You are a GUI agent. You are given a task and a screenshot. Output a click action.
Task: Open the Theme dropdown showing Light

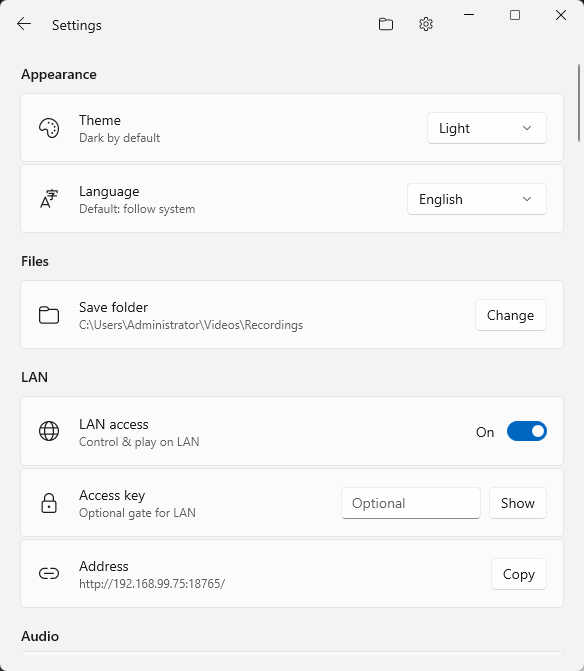pos(487,128)
